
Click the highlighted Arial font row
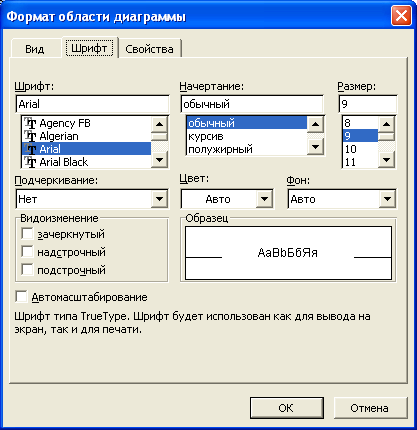click(x=86, y=149)
